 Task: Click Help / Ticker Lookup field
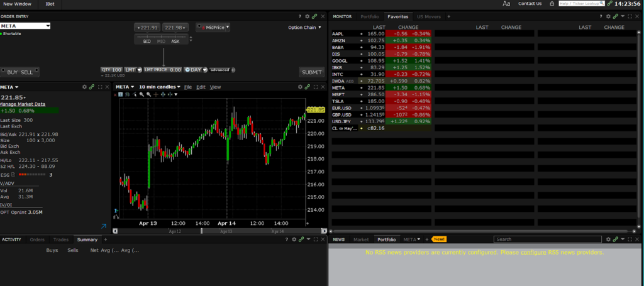pos(582,3)
